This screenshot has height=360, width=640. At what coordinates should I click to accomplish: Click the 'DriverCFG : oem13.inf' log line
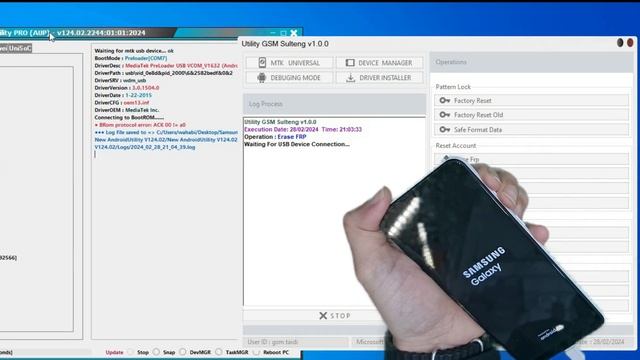coord(122,102)
